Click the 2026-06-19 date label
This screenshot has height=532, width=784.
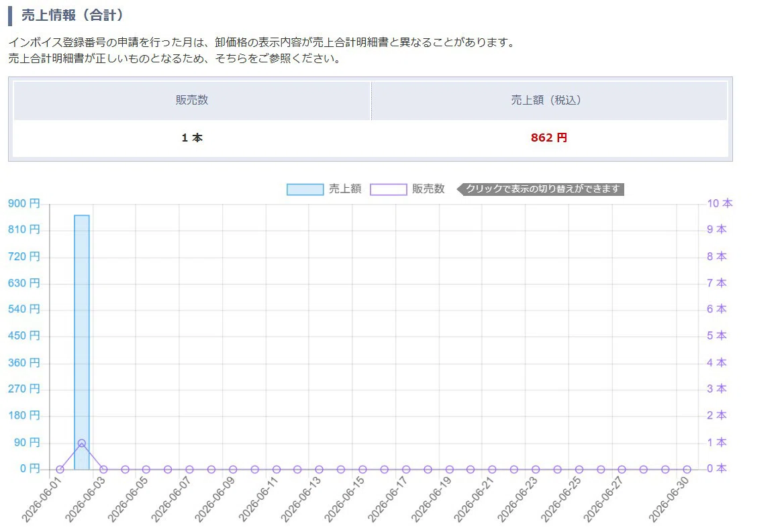(431, 499)
